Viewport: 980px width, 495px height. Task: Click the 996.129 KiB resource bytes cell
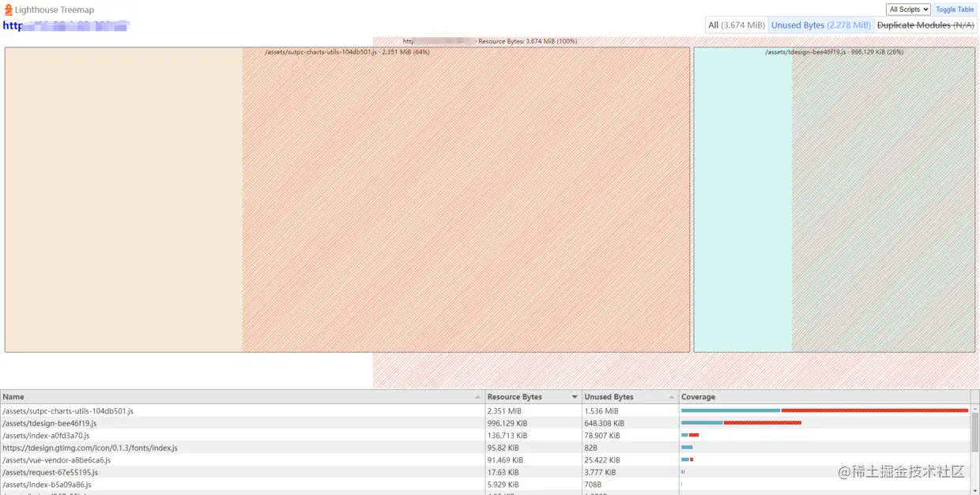[533, 423]
